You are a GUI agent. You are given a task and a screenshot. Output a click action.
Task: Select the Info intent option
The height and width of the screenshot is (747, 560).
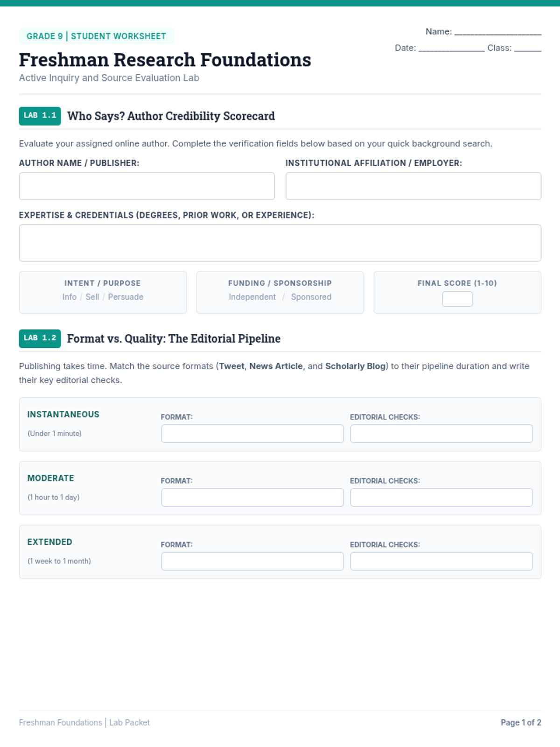coord(70,297)
